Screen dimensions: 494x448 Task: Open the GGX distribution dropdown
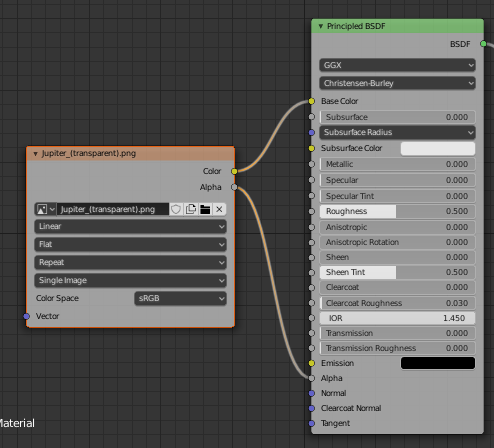397,65
